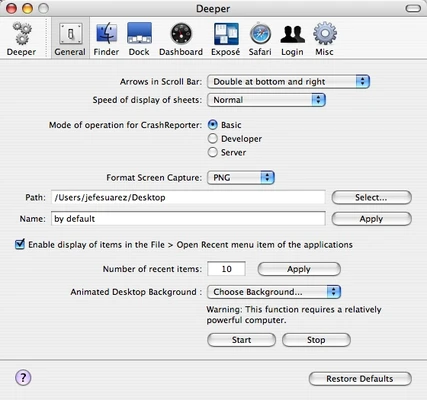
Task: Open the Finder preferences pane
Action: point(106,39)
